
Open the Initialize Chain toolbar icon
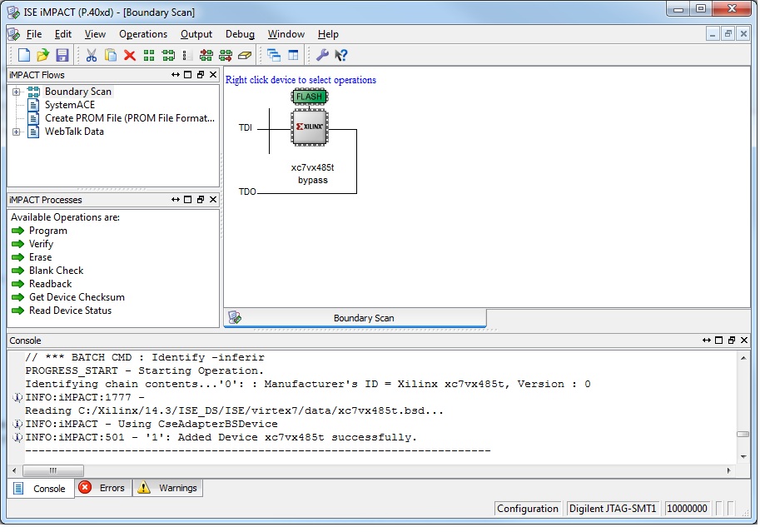(150, 55)
